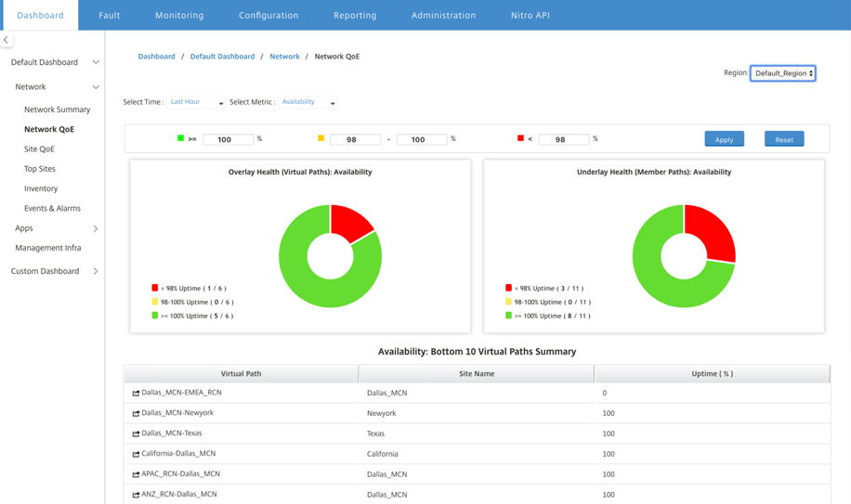Viewport: 851px width, 504px height.
Task: Open link icon for Dallas_MCN-EMEA_RCN path
Action: (x=136, y=393)
